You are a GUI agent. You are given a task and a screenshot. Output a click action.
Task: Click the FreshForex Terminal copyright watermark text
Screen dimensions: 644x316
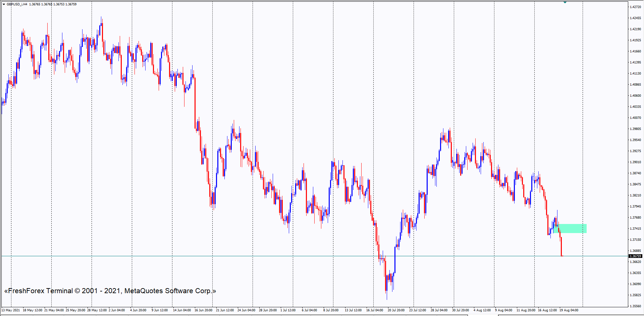click(110, 291)
